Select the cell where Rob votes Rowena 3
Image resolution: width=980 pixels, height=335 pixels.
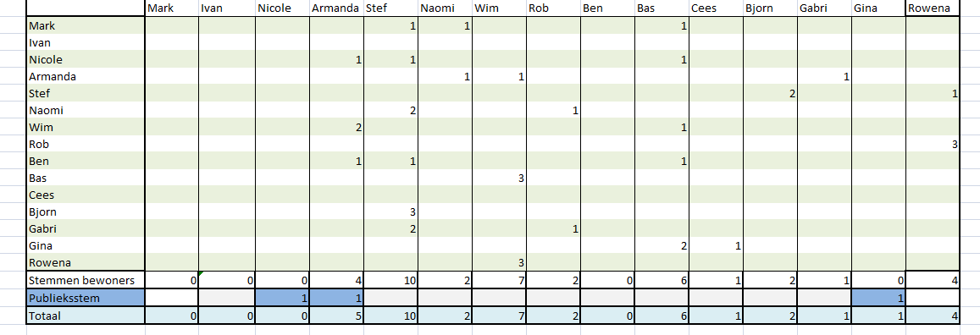tap(933, 144)
